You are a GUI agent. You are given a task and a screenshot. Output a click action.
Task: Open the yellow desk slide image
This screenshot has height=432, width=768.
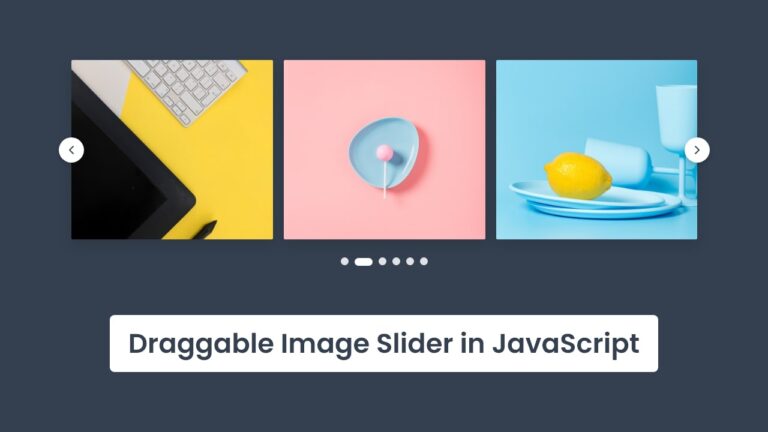pyautogui.click(x=172, y=149)
